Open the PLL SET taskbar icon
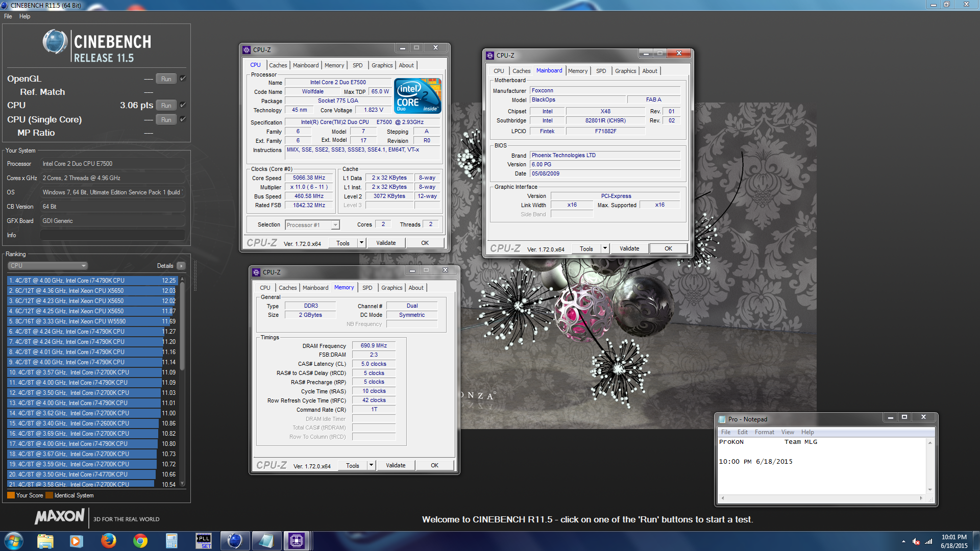Image resolution: width=980 pixels, height=551 pixels. pyautogui.click(x=203, y=541)
